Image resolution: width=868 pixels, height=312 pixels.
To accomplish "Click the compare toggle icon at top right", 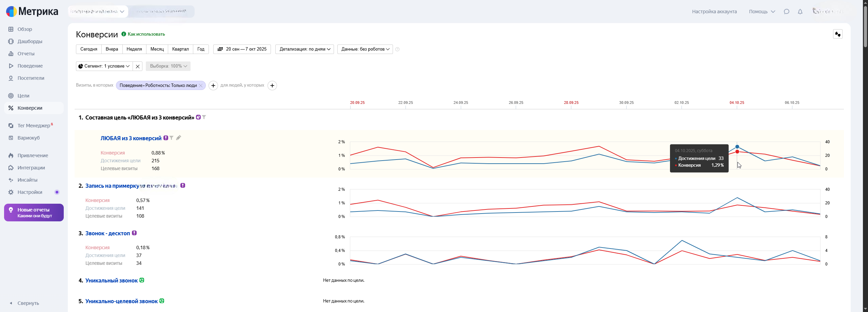I will (837, 34).
